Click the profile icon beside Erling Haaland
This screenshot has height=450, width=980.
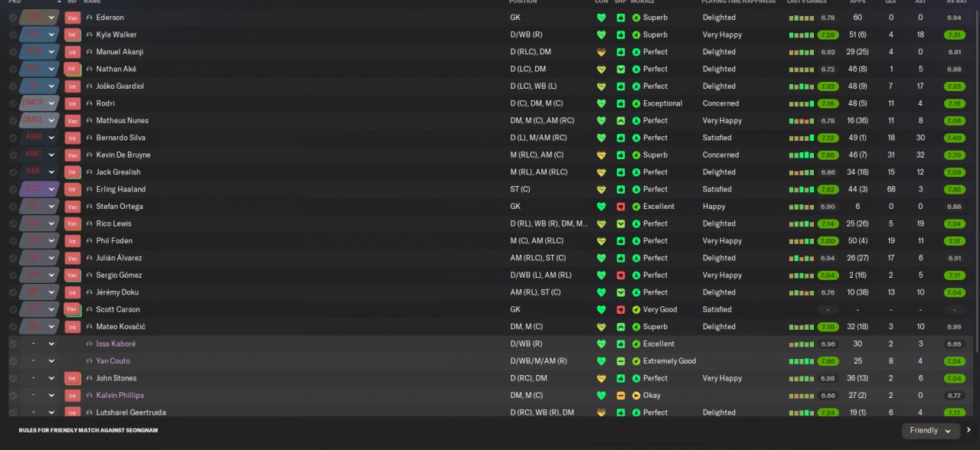[90, 189]
